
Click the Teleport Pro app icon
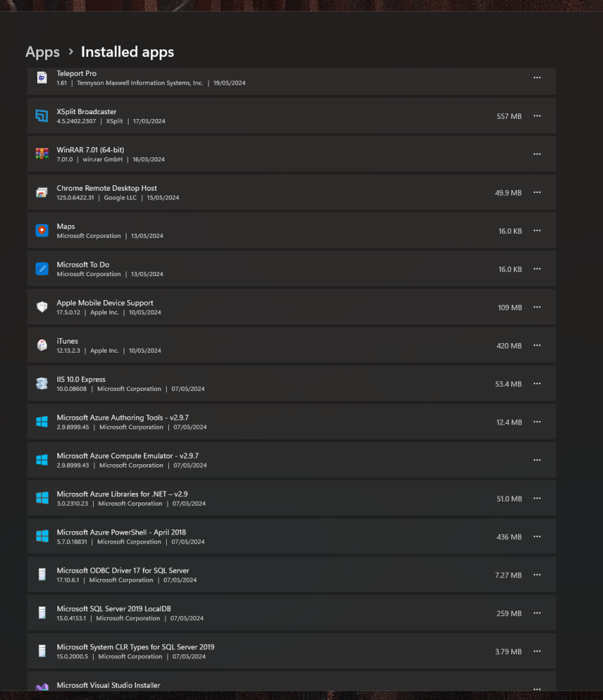[42, 78]
